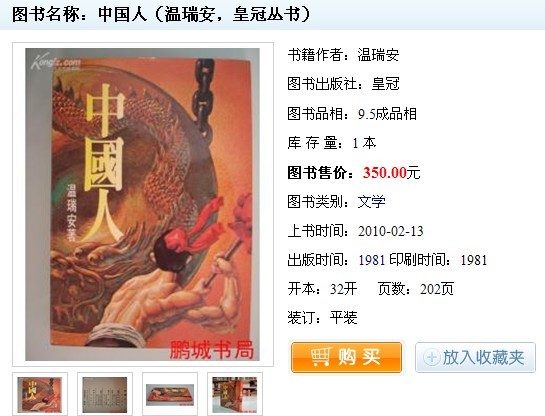The image size is (545, 416).
Task: Click publisher name 皇冠
Action: click(x=385, y=84)
